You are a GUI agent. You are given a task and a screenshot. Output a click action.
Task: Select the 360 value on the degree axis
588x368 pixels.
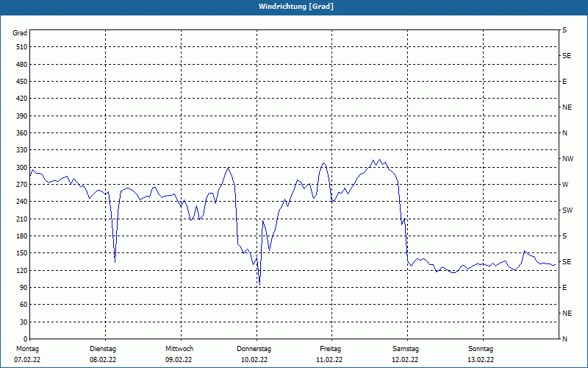[x=22, y=133]
